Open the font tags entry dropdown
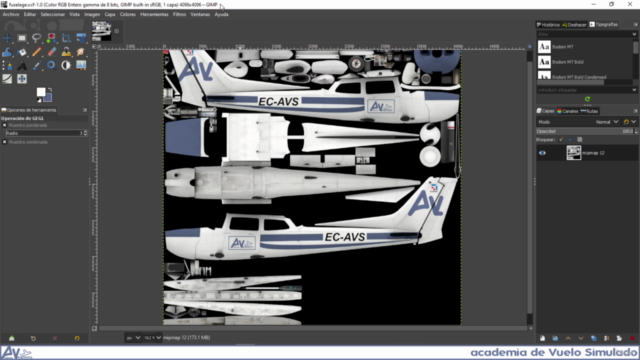 634,90
